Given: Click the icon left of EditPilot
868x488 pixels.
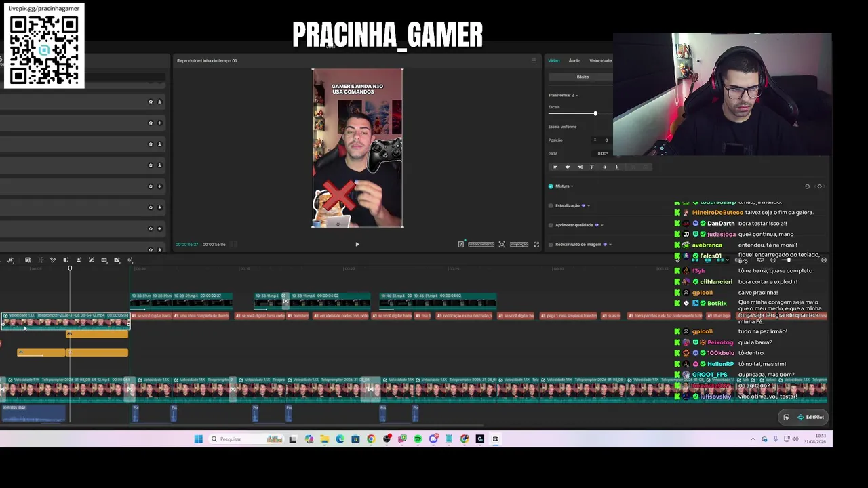Looking at the screenshot, I should [x=786, y=418].
